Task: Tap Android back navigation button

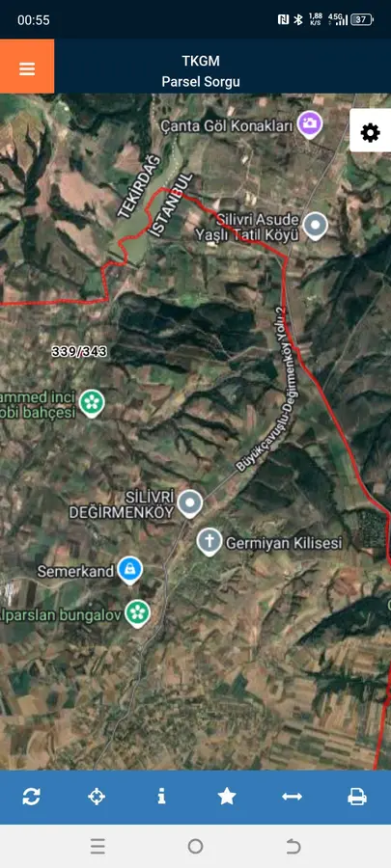Action: click(293, 846)
